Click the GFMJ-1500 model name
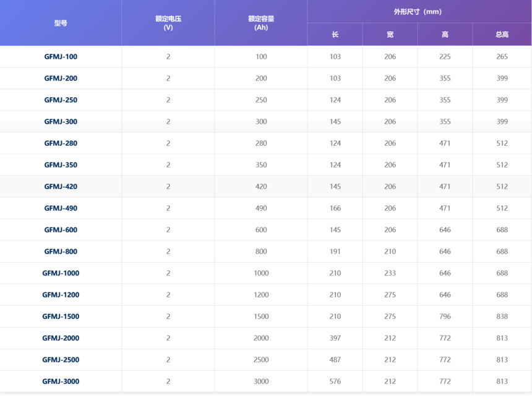 pyautogui.click(x=61, y=316)
